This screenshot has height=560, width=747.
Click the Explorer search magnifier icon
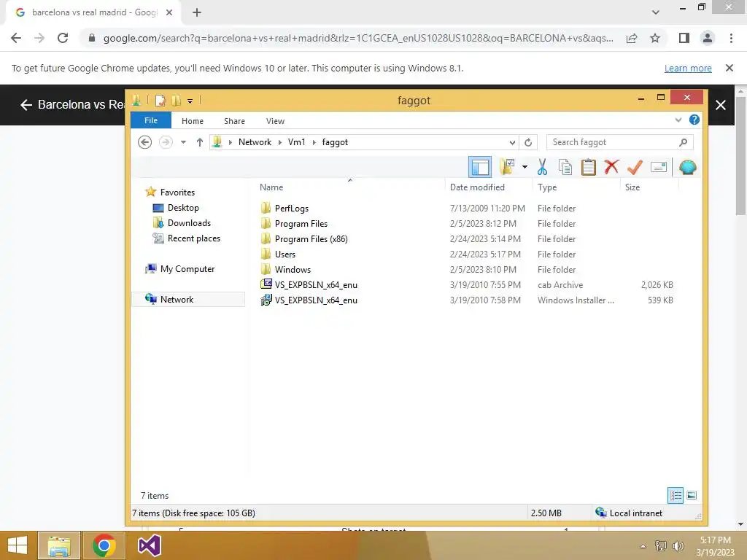click(x=683, y=142)
